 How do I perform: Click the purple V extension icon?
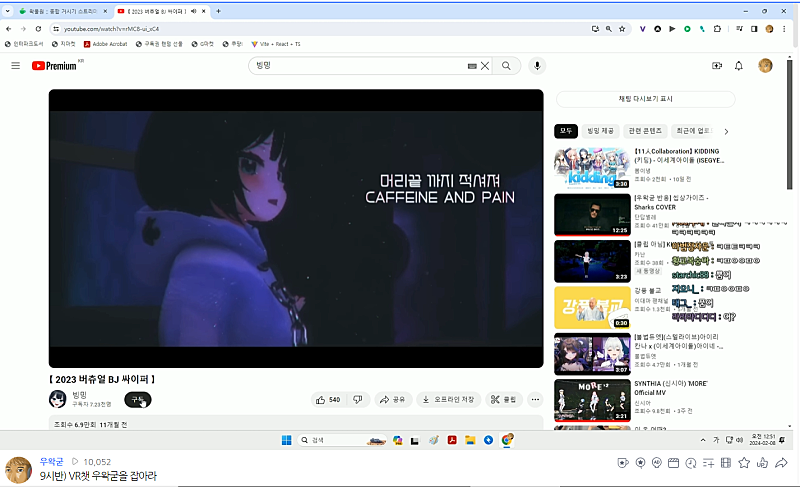pyautogui.click(x=642, y=29)
